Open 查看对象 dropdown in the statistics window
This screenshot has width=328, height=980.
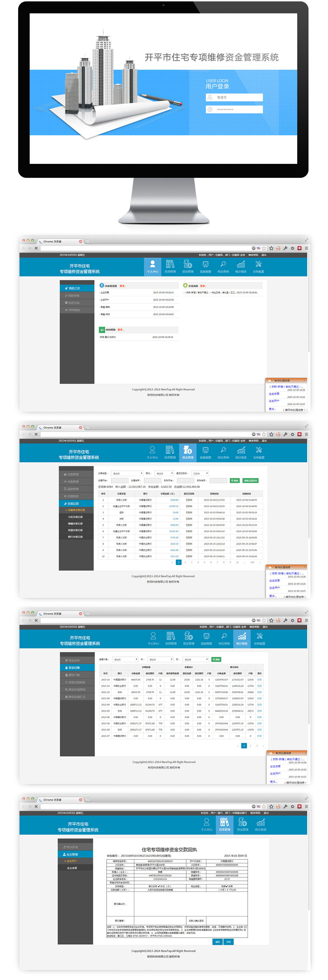pos(125,659)
